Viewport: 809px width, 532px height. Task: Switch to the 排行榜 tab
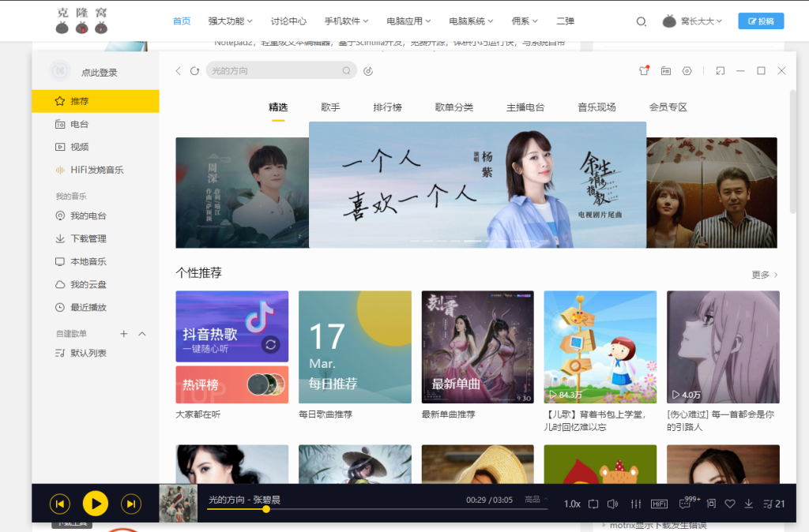tap(387, 107)
